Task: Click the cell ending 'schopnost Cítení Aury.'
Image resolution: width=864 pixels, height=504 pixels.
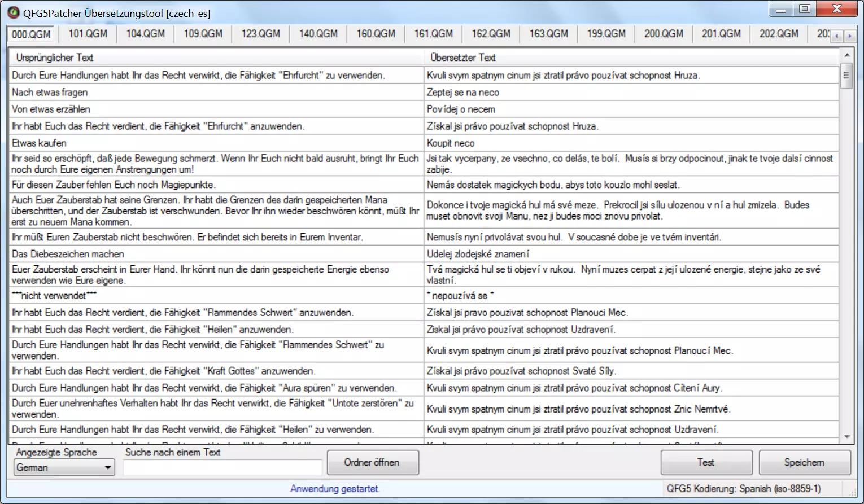Action: pyautogui.click(x=631, y=388)
